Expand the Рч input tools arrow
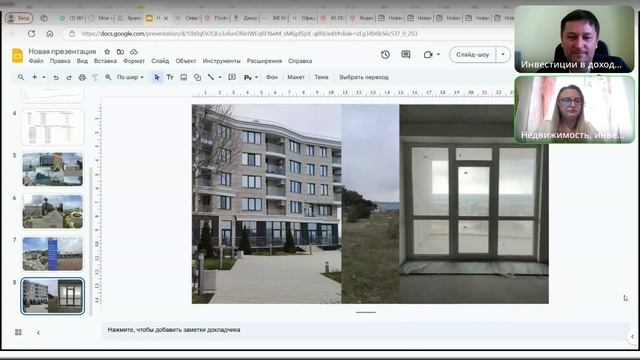640x360 pixels. [x=256, y=77]
